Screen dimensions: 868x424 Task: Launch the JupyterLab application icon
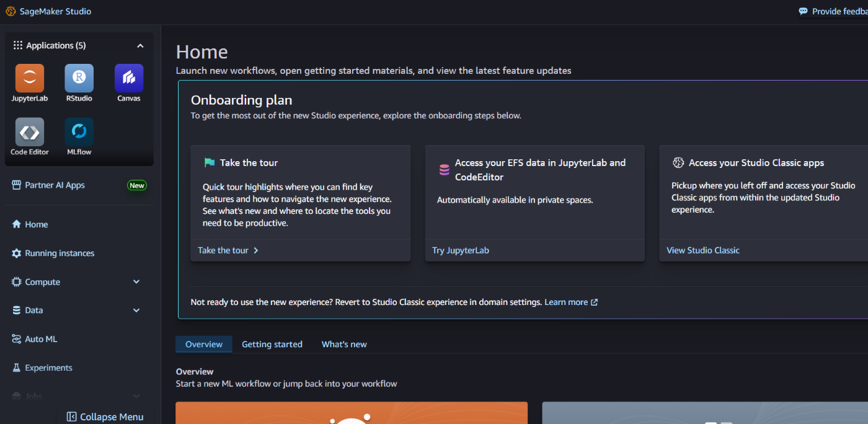point(30,78)
